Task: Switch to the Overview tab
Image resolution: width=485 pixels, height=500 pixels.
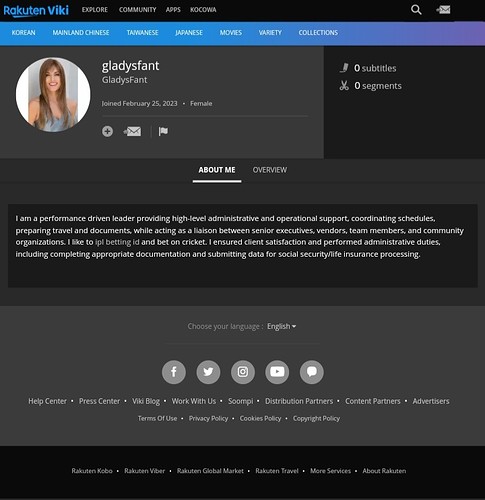Action: tap(270, 170)
